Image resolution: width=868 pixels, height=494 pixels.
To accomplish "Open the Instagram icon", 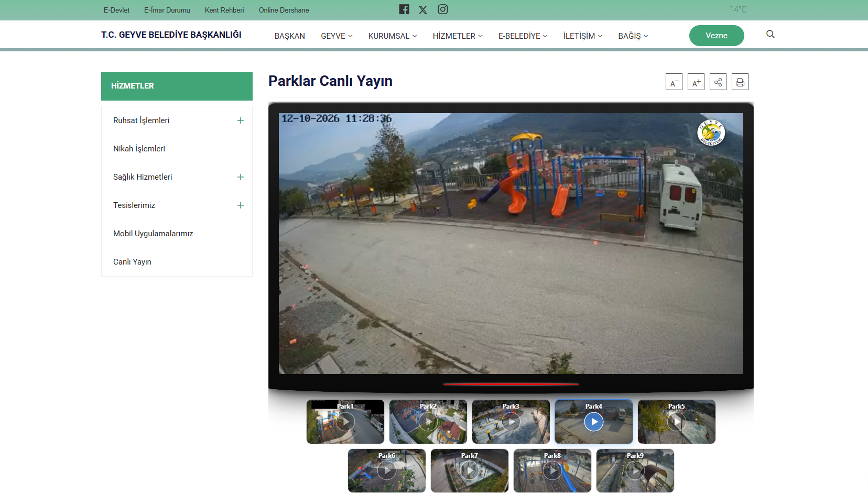I will pos(443,9).
